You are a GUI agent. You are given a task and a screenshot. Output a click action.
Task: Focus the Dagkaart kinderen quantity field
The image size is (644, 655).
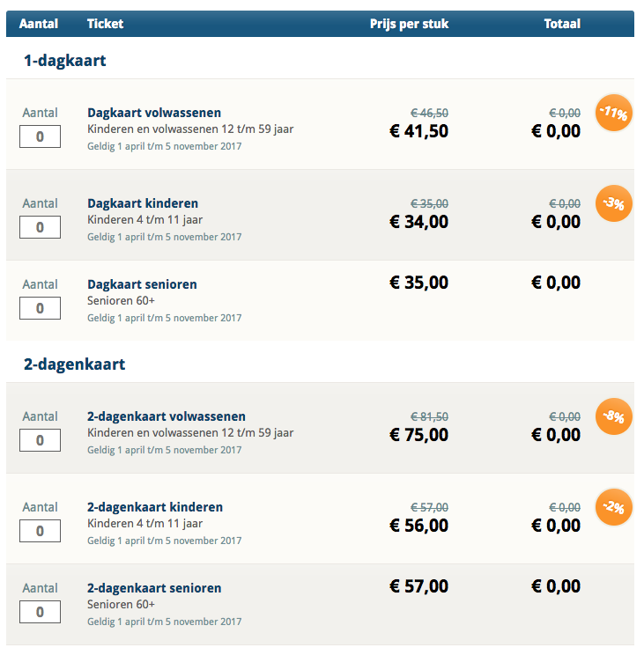pos(40,227)
